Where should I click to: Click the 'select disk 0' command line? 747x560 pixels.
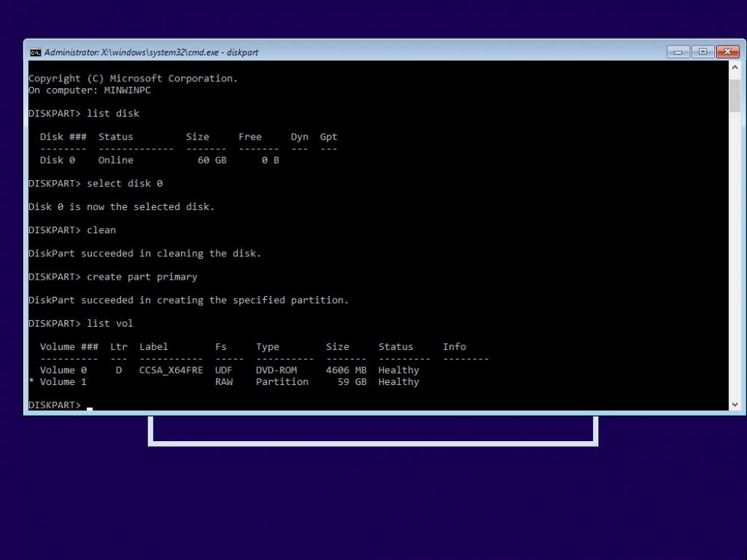tap(95, 183)
